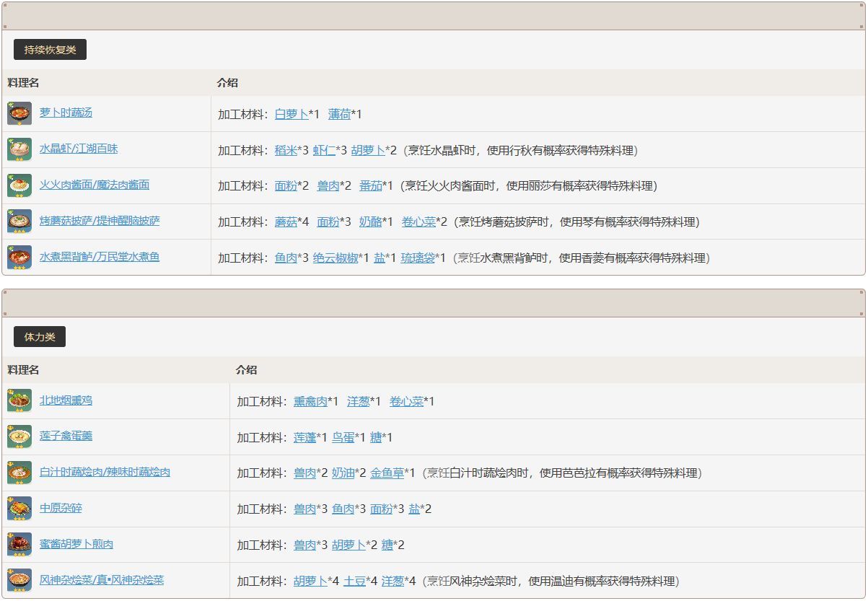Follow the 绝云椒椒 ingredient link
This screenshot has width=868, height=601.
(x=336, y=258)
